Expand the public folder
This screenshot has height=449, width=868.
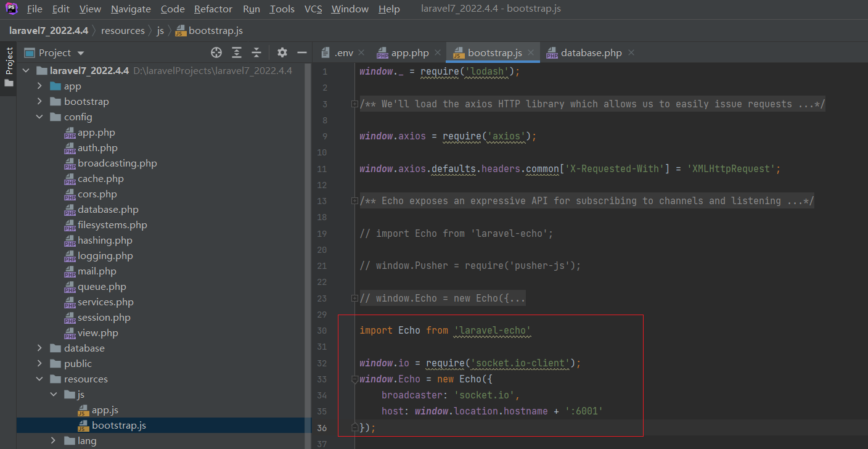(40, 364)
